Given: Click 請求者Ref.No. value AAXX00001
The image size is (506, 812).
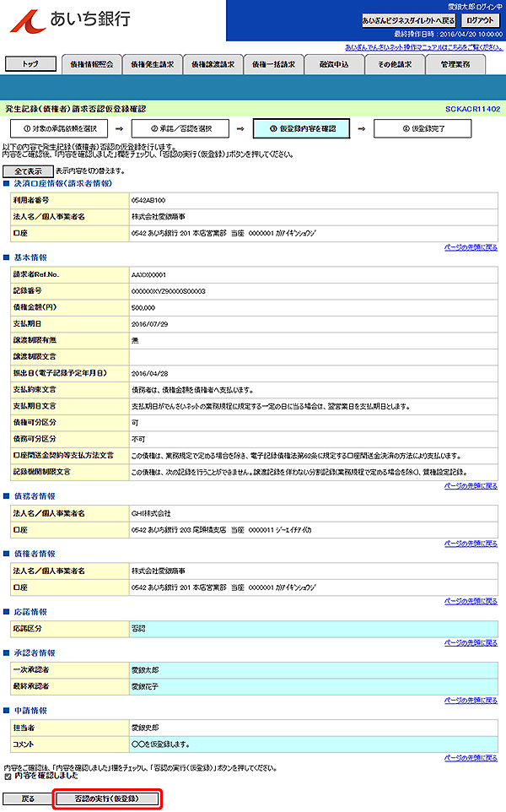Looking at the screenshot, I should click(148, 275).
